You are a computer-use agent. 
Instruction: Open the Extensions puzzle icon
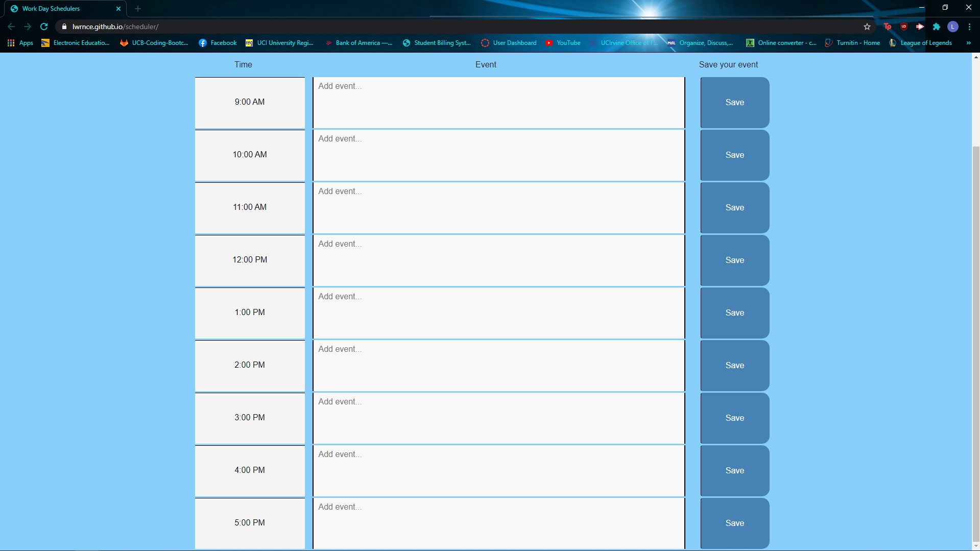click(x=937, y=27)
